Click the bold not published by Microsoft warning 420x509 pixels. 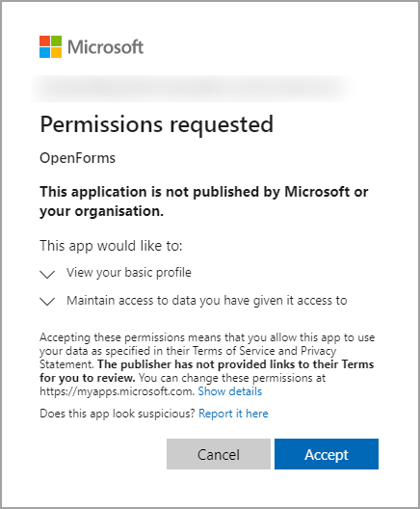(204, 201)
